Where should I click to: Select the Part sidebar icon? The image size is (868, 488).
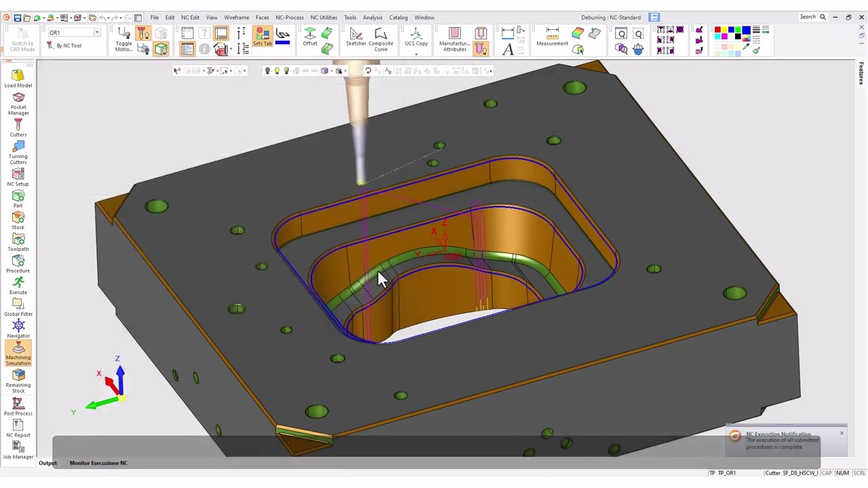18,199
